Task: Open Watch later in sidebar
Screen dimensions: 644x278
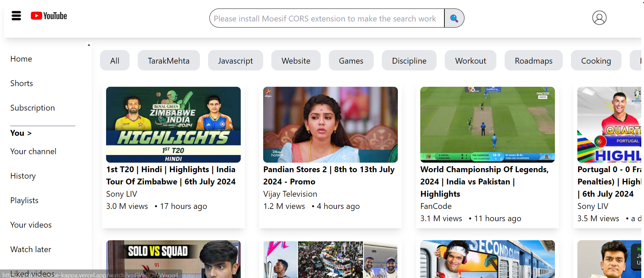Action: coord(31,249)
